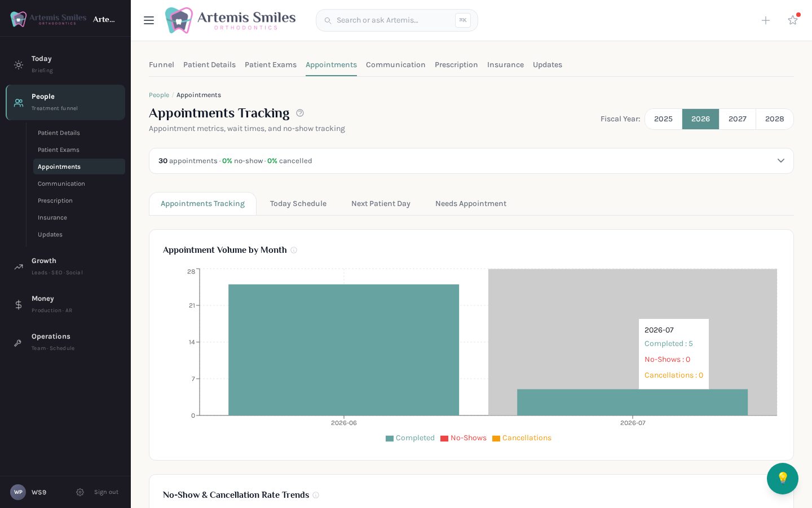Click the help icon beside Appointments Tracking
The width and height of the screenshot is (812, 508).
pos(300,113)
